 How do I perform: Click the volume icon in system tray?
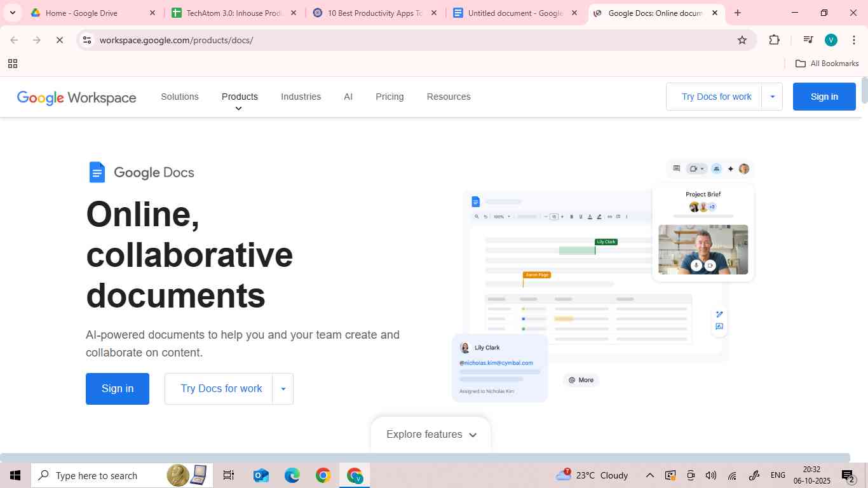[710, 475]
